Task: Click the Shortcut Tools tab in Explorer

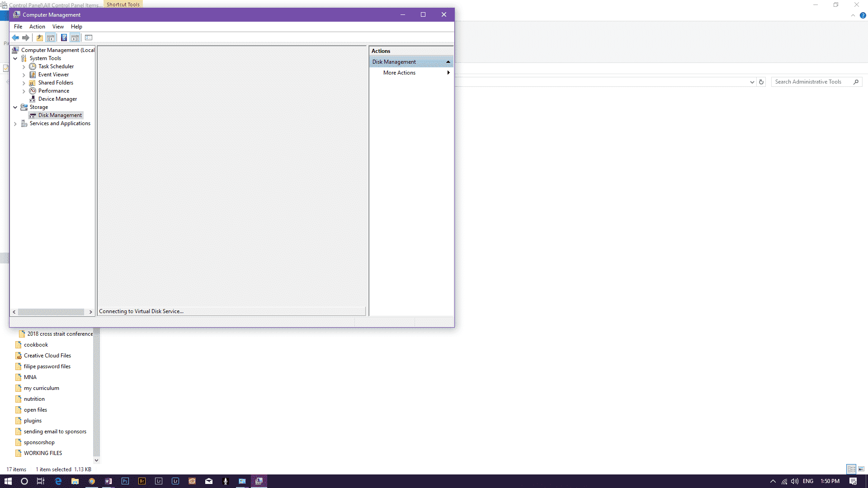Action: coord(123,4)
